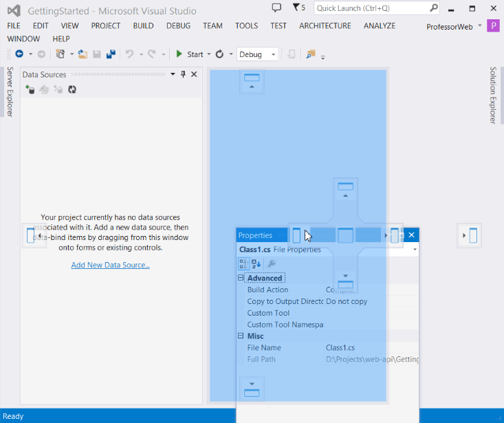
Task: Toggle Auto Hide pin on Data Sources
Action: point(183,74)
